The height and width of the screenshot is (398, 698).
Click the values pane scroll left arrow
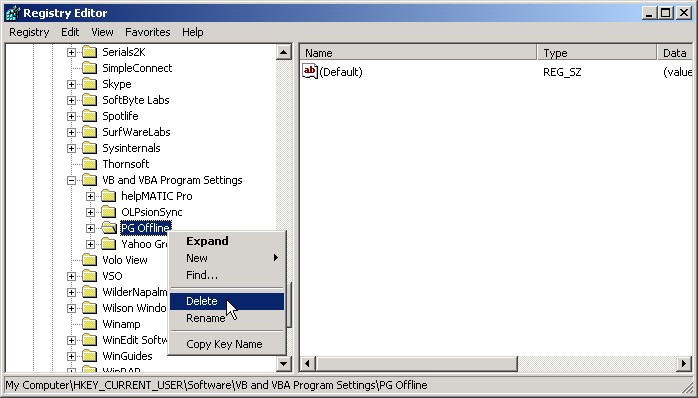click(308, 364)
